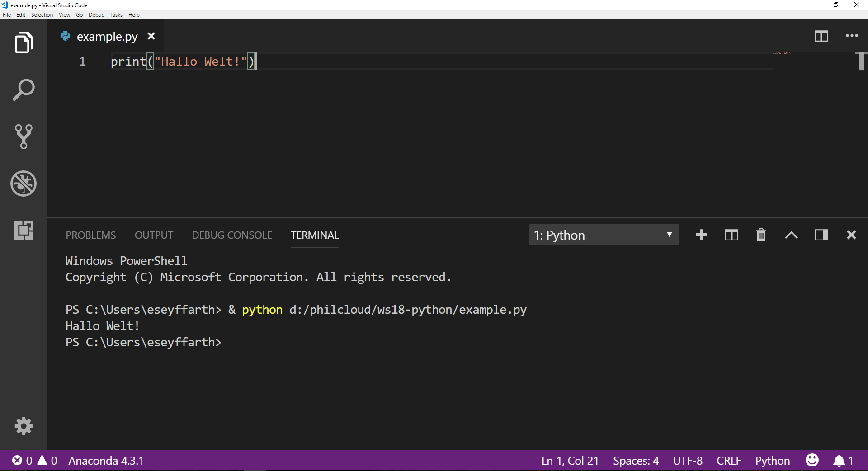Open the Go menu
This screenshot has height=471, width=868.
80,15
